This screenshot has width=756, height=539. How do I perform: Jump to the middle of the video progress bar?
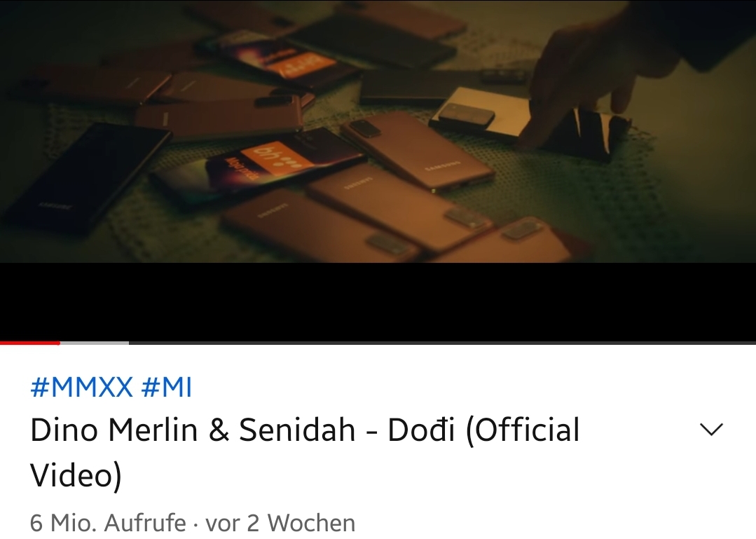tap(378, 343)
